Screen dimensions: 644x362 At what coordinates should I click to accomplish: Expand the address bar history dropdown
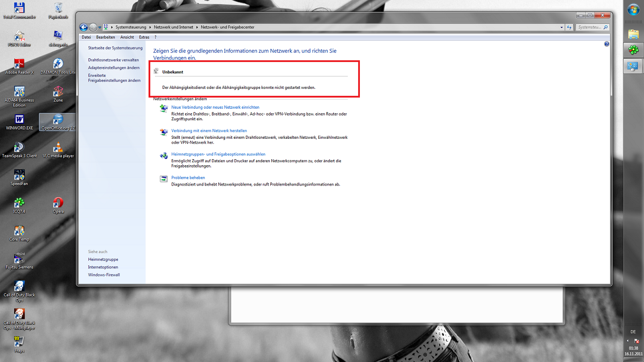coord(562,27)
